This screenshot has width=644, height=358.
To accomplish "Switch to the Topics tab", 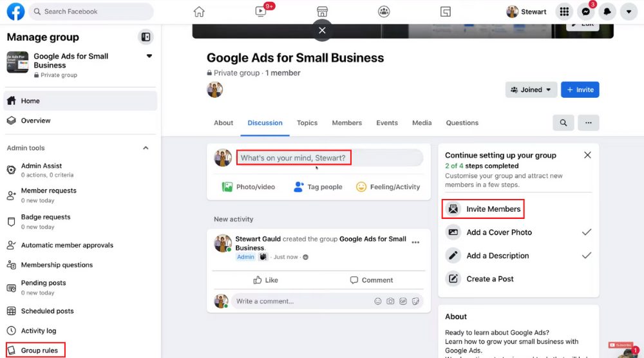I will [x=307, y=123].
